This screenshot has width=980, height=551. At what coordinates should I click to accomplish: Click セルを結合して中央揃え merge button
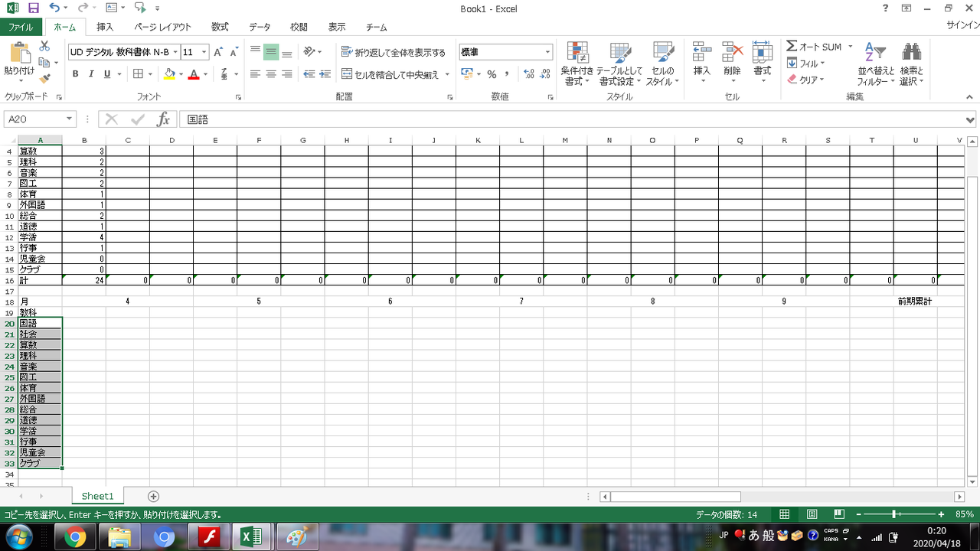tap(390, 74)
